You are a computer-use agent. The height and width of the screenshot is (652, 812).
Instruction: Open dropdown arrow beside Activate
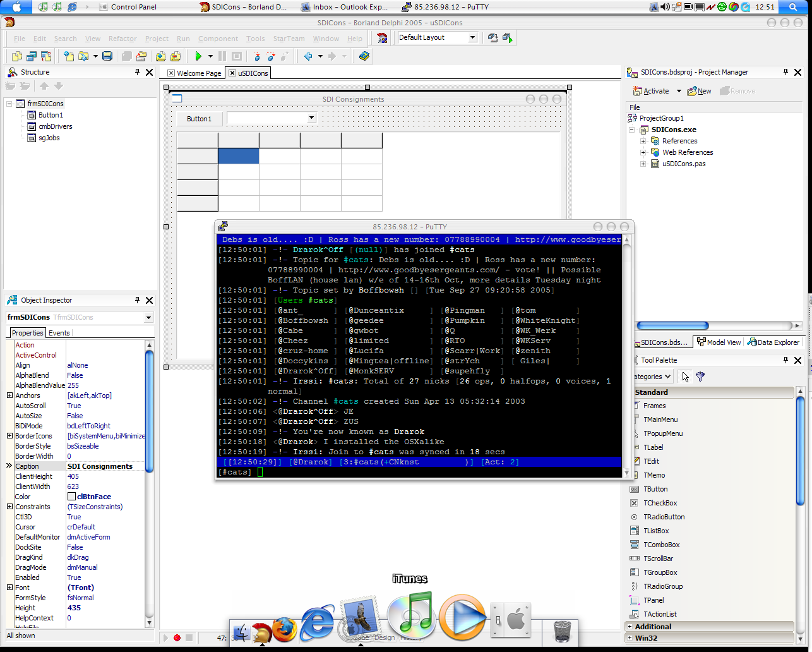tap(679, 91)
